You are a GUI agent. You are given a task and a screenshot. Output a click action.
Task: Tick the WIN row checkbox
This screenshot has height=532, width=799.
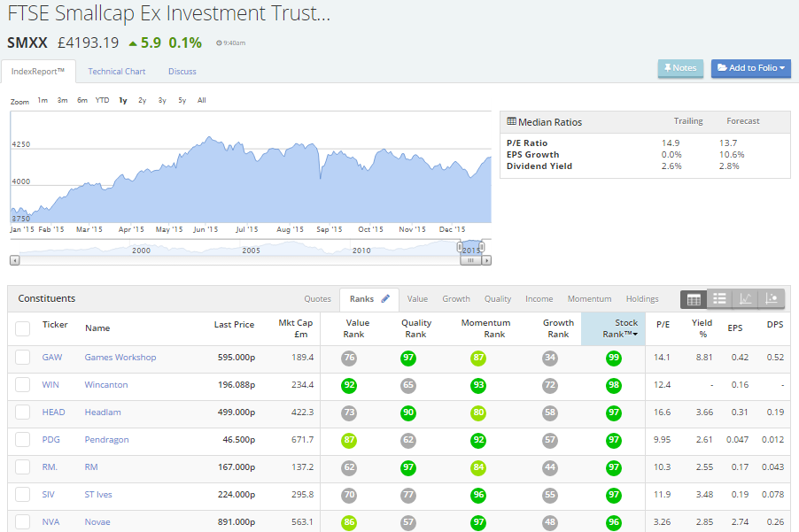click(x=22, y=385)
